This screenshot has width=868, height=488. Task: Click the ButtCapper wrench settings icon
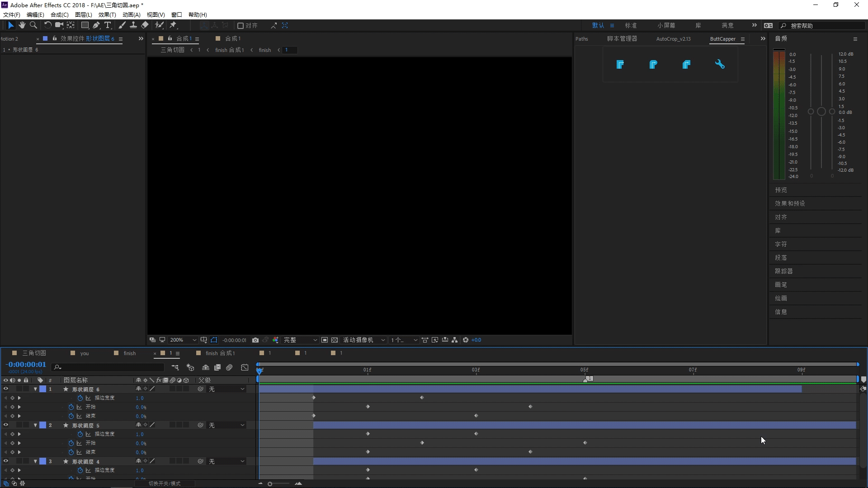(x=720, y=64)
